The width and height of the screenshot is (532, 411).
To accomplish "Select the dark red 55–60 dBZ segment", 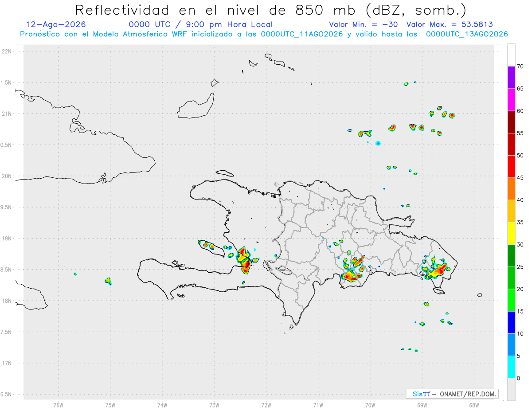I will (511, 122).
